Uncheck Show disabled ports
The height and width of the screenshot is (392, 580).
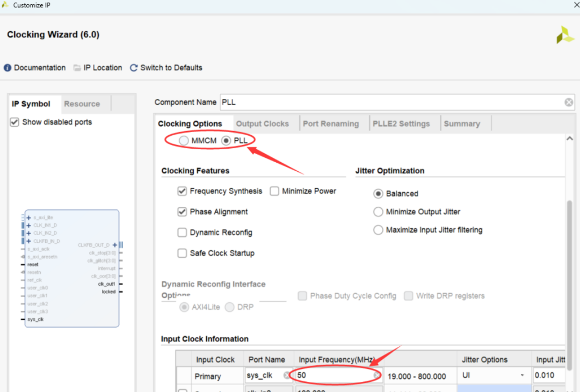tap(15, 122)
